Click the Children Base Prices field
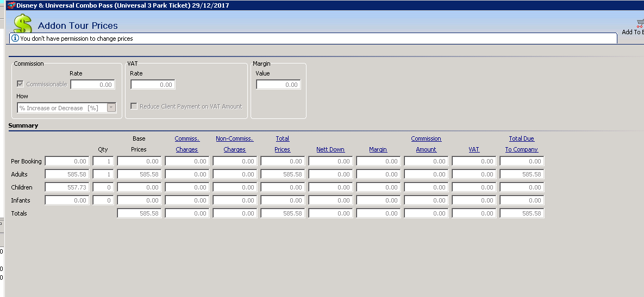 click(139, 187)
